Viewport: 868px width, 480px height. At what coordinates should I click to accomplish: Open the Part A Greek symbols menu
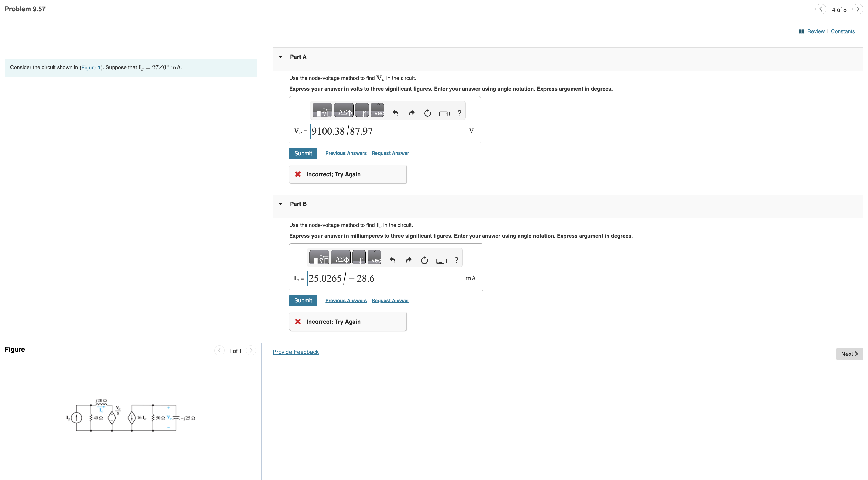click(x=344, y=111)
